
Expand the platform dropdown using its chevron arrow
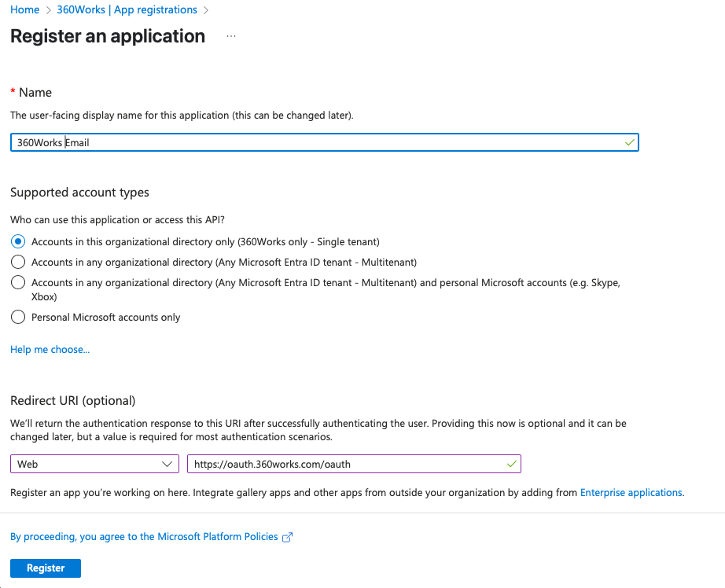167,464
